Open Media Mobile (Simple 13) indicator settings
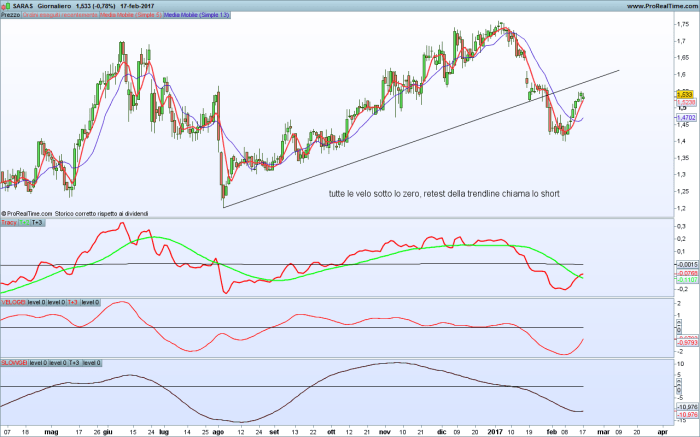Screen dimensions: 700x437 198,17
